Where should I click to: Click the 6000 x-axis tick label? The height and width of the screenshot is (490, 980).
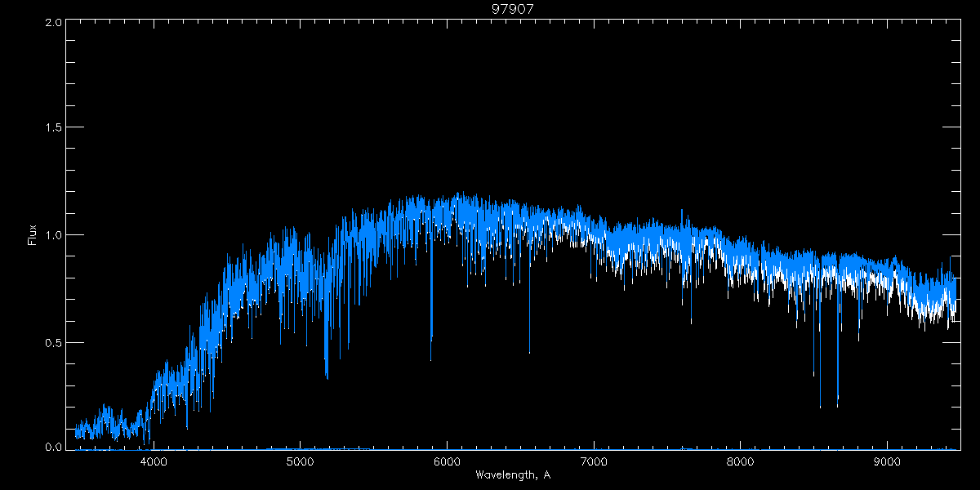pyautogui.click(x=447, y=461)
